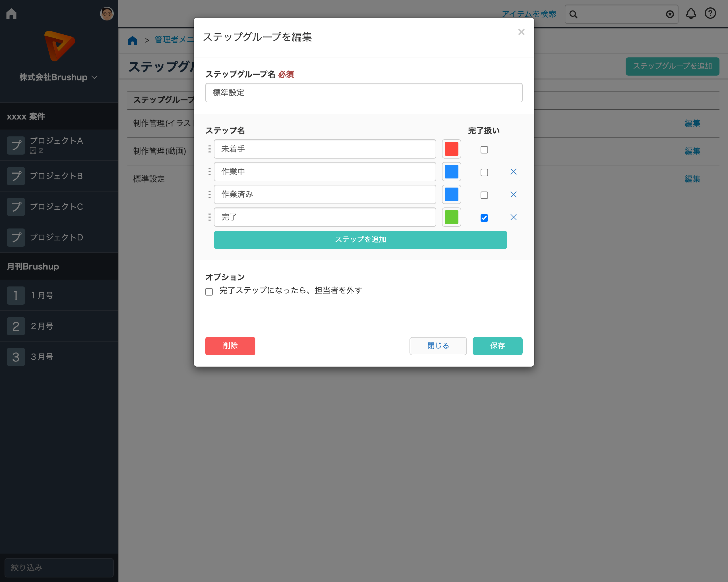Remove the 作業中 step with its X
Image resolution: width=728 pixels, height=582 pixels.
pos(513,172)
